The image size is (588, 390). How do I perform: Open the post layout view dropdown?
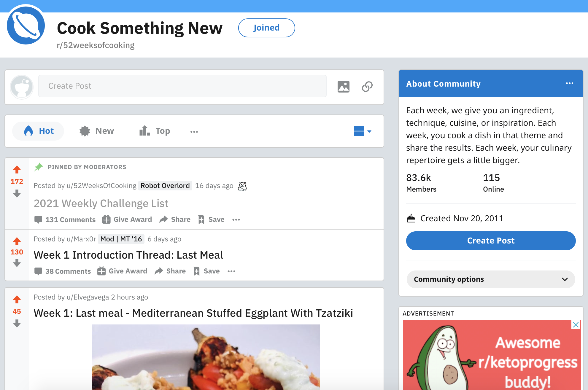click(x=362, y=131)
